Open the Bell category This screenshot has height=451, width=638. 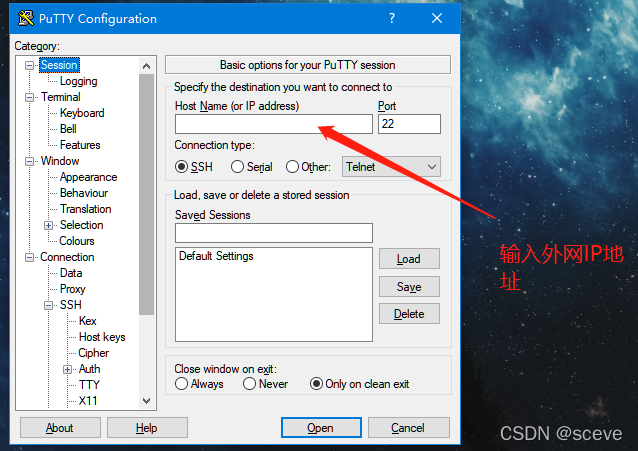(x=68, y=129)
